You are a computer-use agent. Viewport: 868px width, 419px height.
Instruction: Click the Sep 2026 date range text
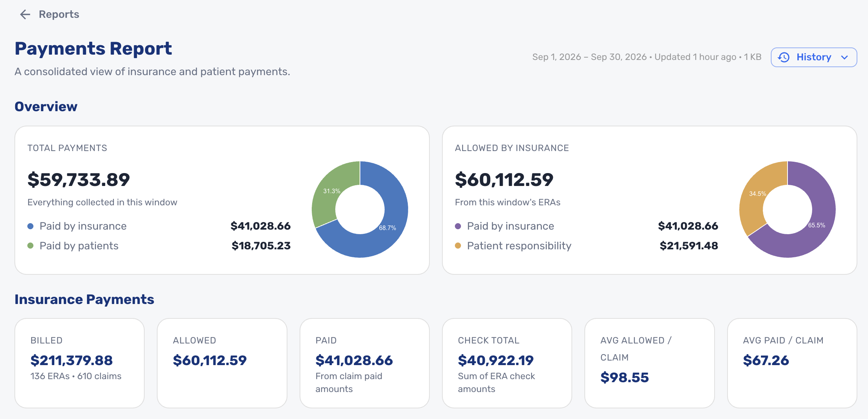pyautogui.click(x=589, y=57)
